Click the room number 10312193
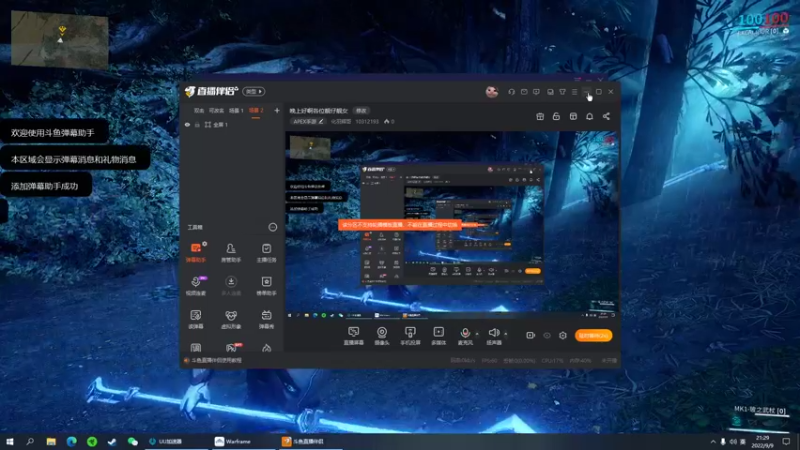 [367, 121]
